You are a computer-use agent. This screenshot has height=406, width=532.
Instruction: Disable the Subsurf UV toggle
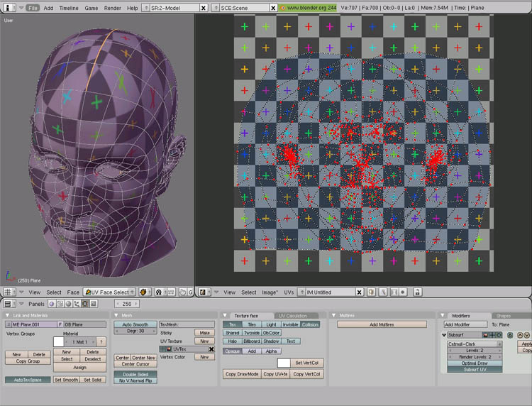[x=474, y=369]
